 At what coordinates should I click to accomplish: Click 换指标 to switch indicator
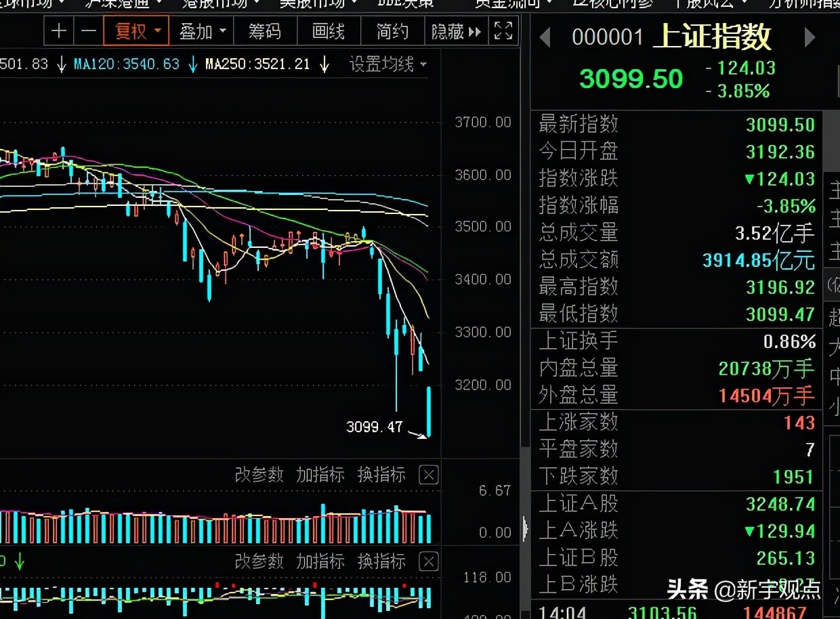(x=381, y=475)
